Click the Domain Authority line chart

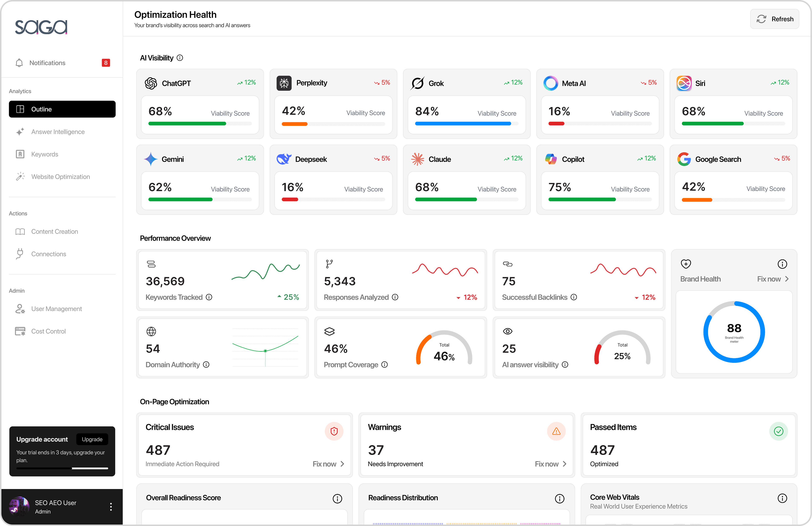pyautogui.click(x=265, y=348)
